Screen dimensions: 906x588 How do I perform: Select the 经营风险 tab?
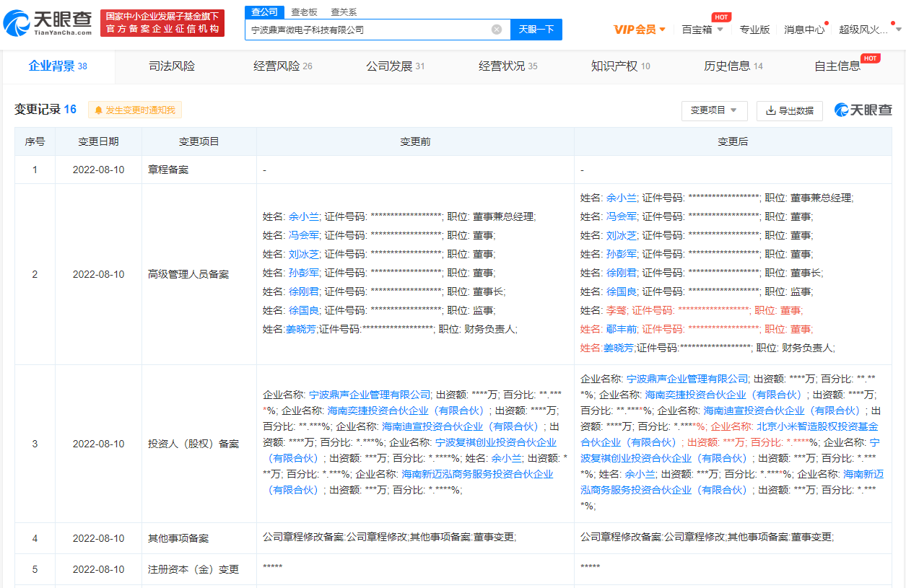tap(283, 66)
